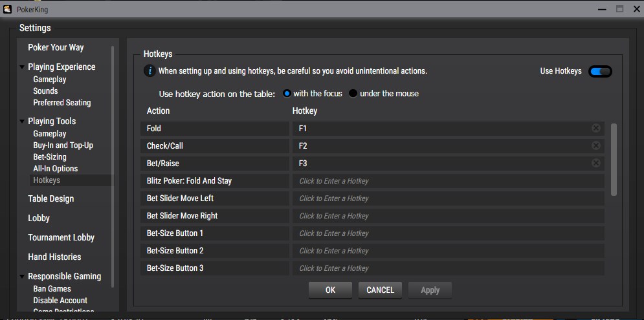The image size is (644, 320).
Task: Maximize the PokerKing window
Action: click(x=620, y=9)
